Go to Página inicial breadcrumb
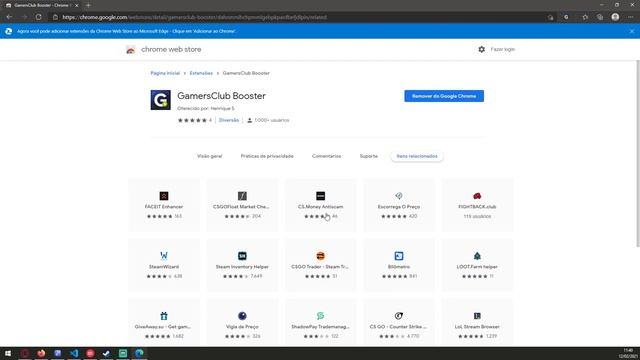The height and width of the screenshot is (360, 640). [x=165, y=73]
